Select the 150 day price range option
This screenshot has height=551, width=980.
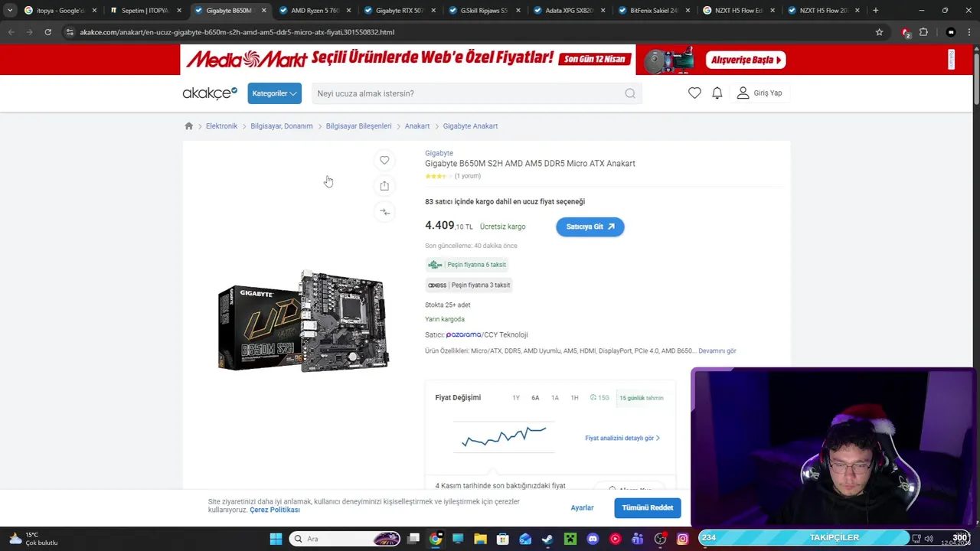tap(599, 398)
